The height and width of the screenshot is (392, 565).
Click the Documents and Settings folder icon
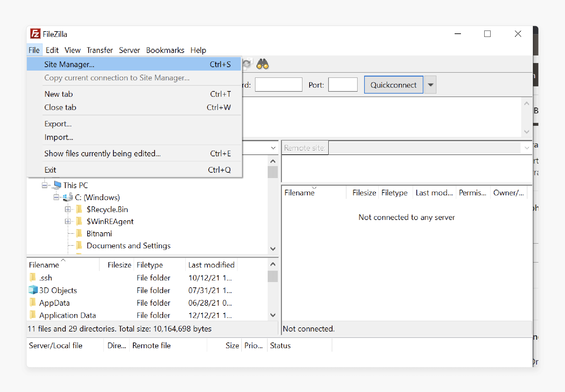(x=79, y=245)
